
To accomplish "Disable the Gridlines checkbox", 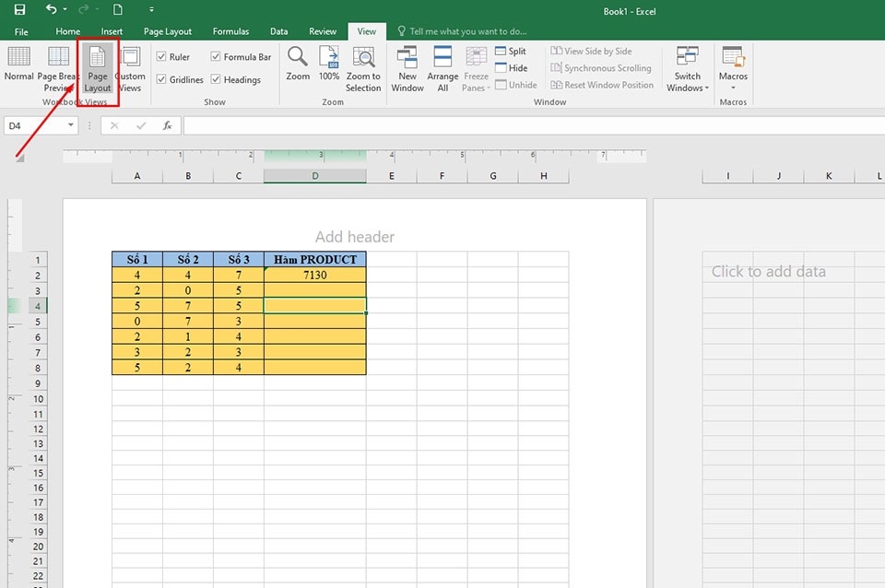I will point(160,79).
